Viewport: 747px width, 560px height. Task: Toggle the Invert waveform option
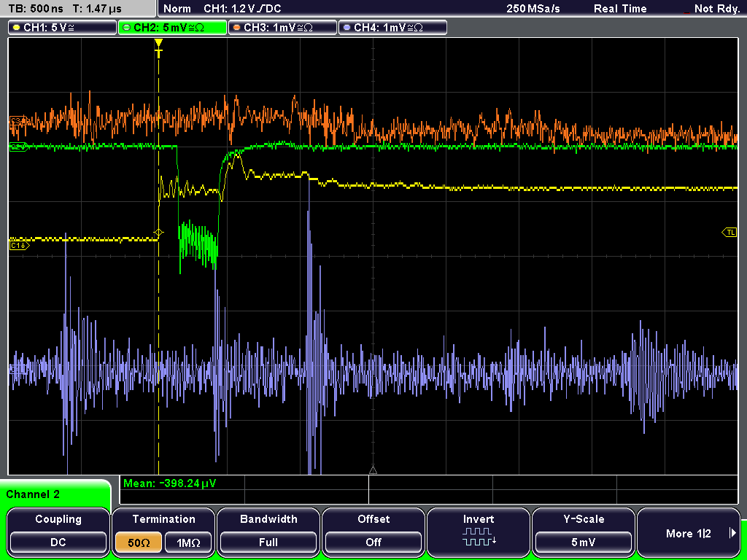[479, 532]
